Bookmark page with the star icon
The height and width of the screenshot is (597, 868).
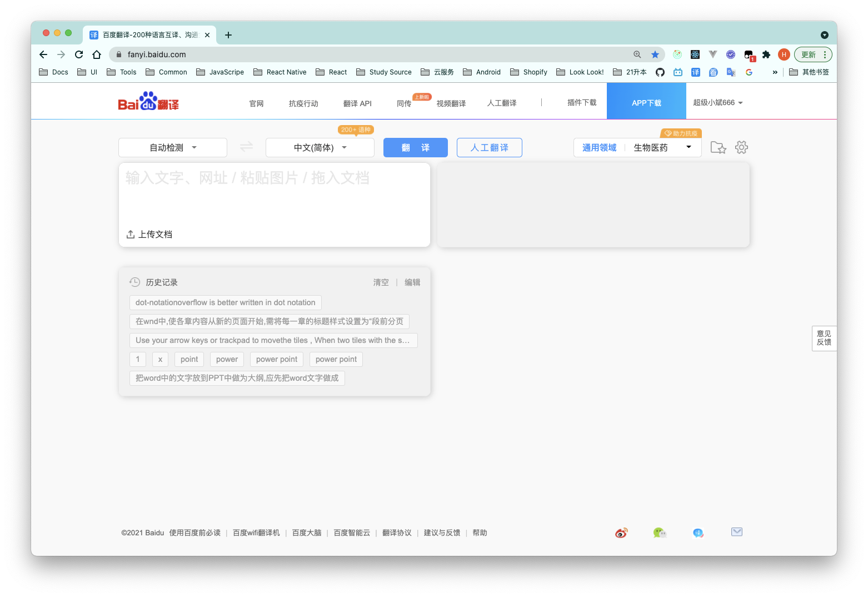(x=655, y=54)
